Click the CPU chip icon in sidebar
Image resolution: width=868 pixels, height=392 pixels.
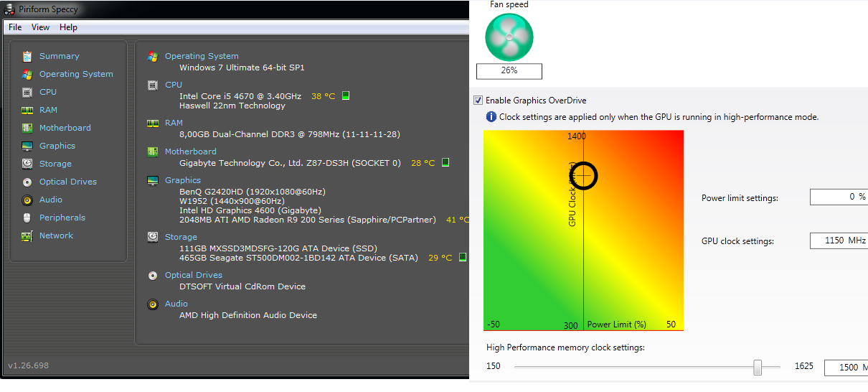pyautogui.click(x=27, y=92)
